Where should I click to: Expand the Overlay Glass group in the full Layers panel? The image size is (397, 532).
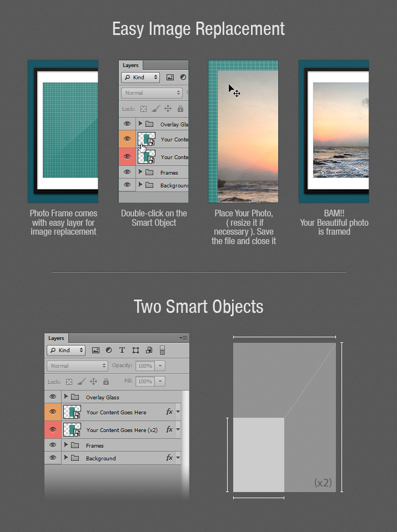point(66,397)
